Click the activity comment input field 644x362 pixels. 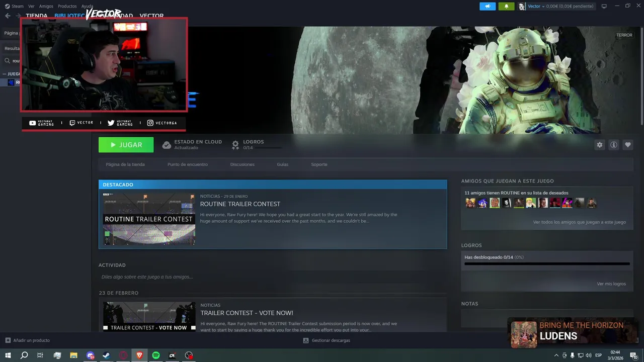272,277
